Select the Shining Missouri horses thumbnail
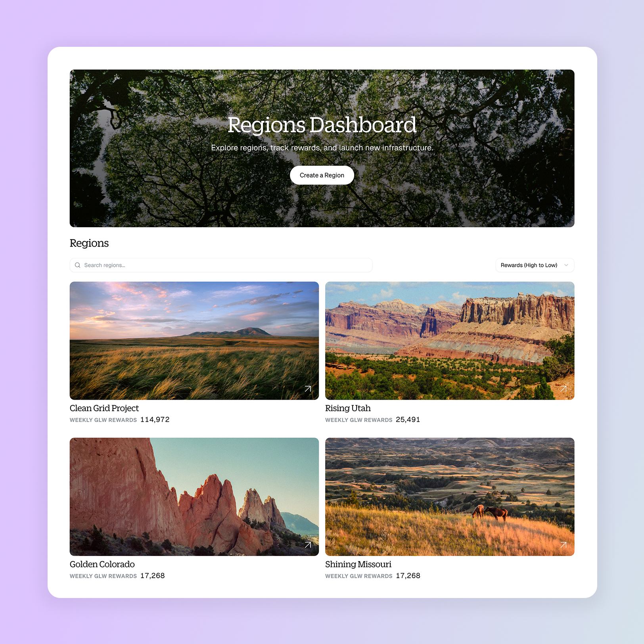Viewport: 644px width, 644px height. (x=449, y=496)
